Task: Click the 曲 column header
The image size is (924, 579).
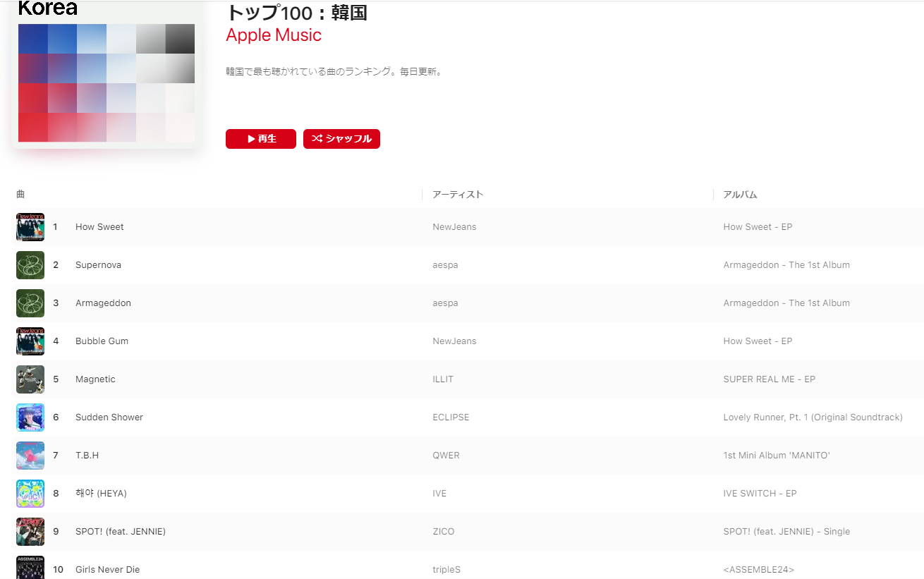Action: coord(20,195)
